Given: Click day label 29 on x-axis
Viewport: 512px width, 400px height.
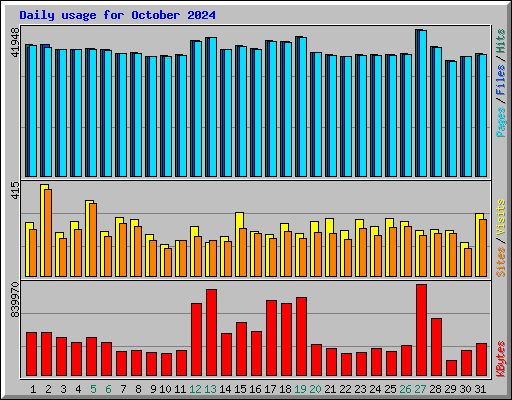Looking at the screenshot, I should point(450,389).
